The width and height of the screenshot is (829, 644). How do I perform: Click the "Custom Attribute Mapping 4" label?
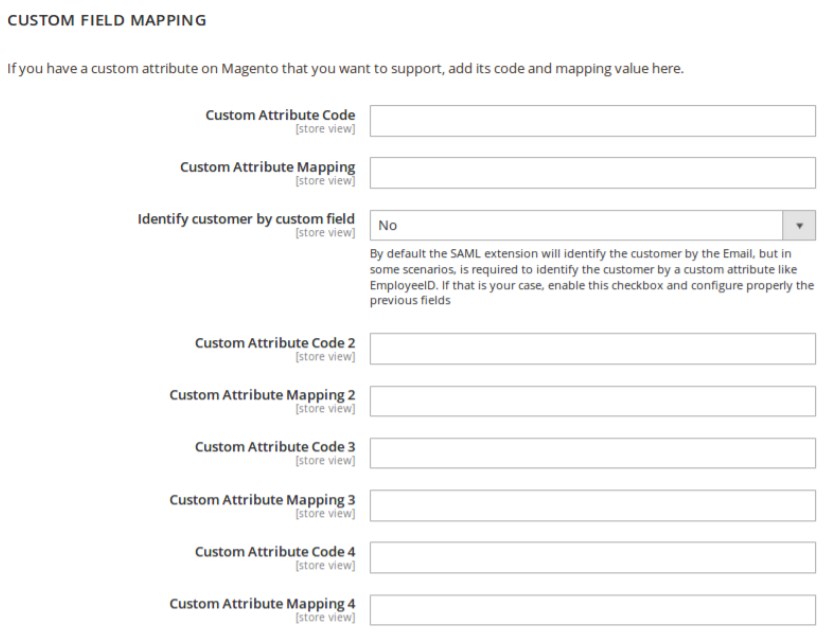click(x=262, y=603)
